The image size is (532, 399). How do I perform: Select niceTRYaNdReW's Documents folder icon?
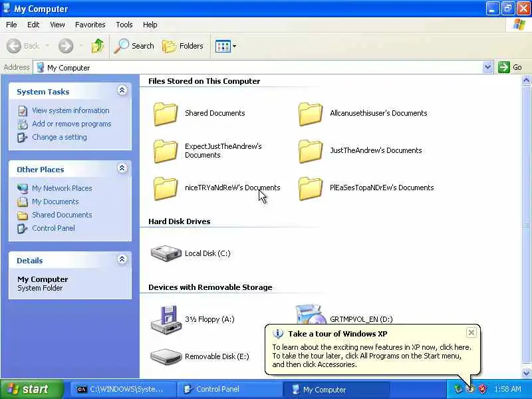coord(166,189)
